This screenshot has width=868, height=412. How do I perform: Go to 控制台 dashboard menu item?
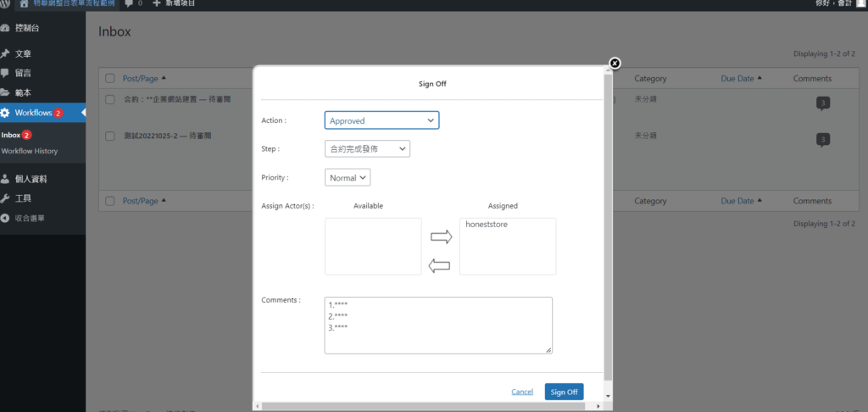(26, 28)
